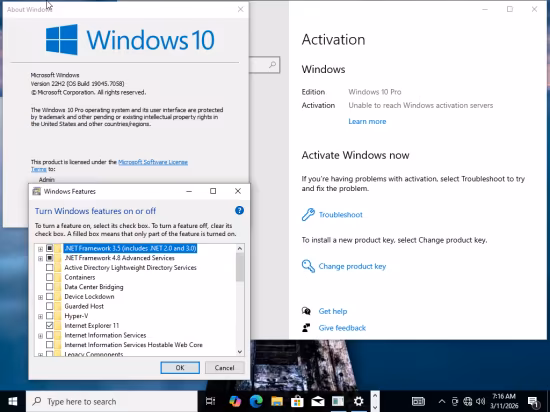Viewport: 550px width, 412px height.
Task: Select the Data Center Bridging row
Action: pyautogui.click(x=94, y=287)
